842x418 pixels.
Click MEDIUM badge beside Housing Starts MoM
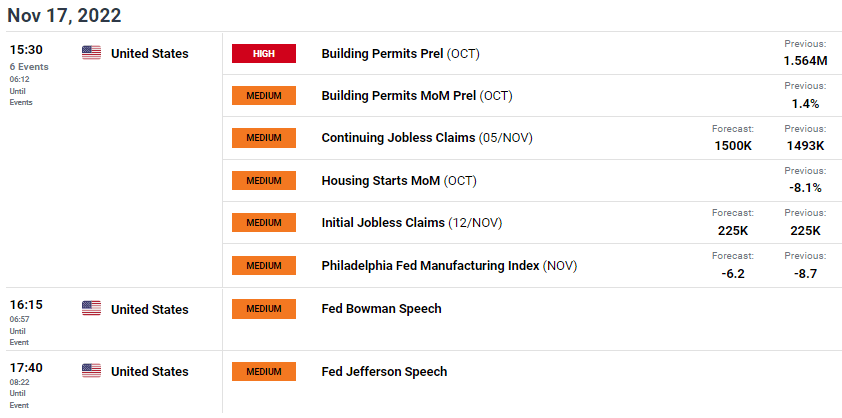(x=264, y=181)
